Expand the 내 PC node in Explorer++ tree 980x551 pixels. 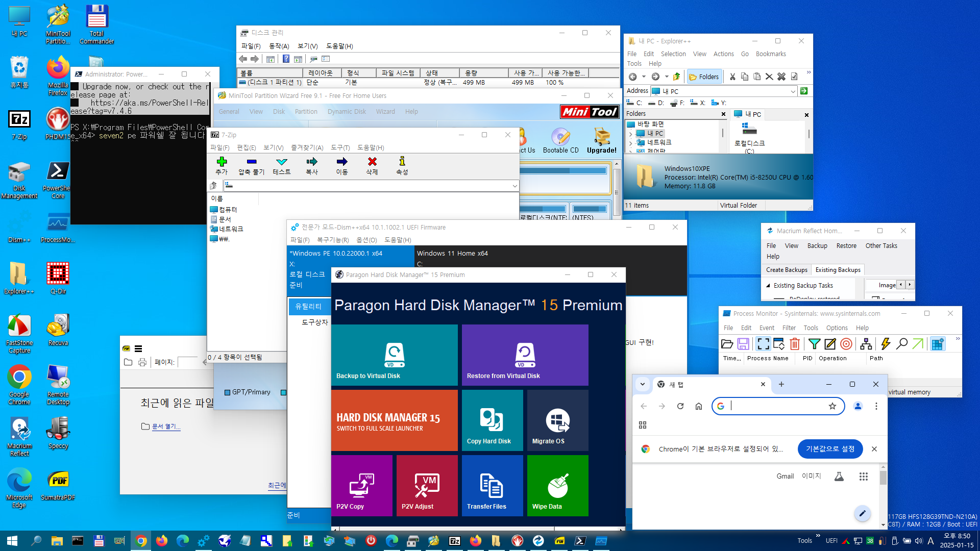click(x=631, y=134)
